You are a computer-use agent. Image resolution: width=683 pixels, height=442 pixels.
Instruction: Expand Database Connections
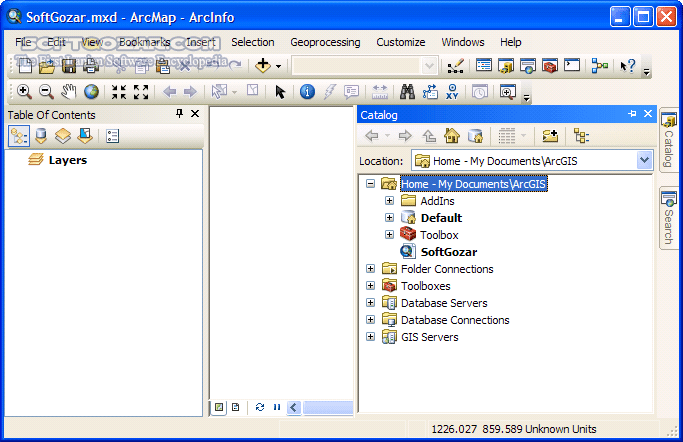pyautogui.click(x=370, y=319)
